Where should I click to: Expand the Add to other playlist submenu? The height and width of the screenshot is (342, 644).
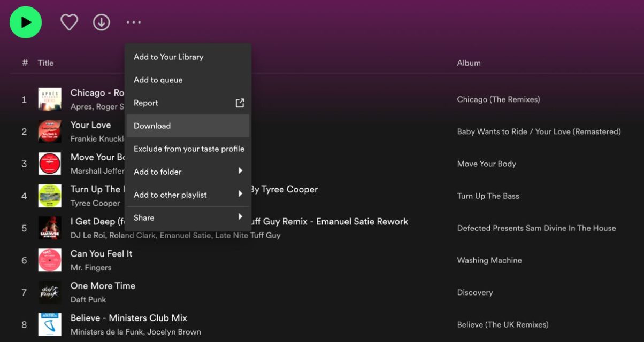pos(240,195)
